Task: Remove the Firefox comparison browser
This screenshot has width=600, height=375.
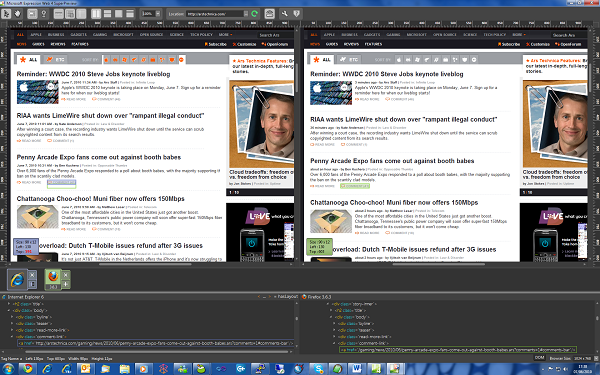Action: click(66, 275)
